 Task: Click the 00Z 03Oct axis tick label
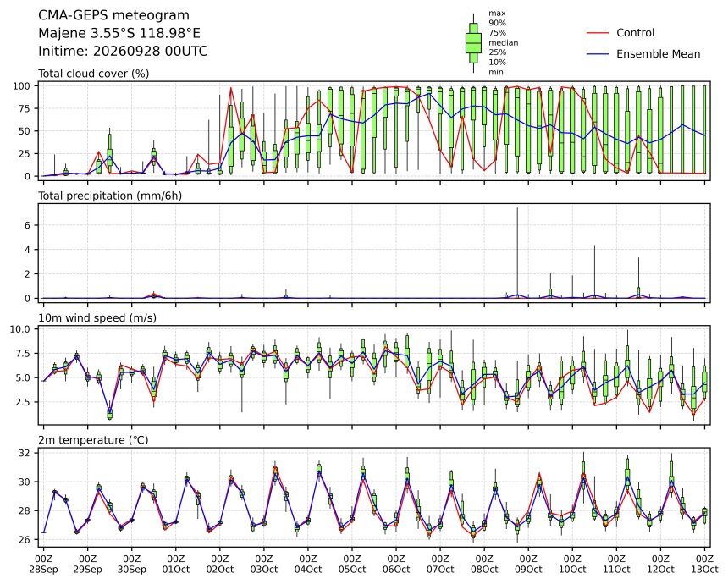click(264, 564)
